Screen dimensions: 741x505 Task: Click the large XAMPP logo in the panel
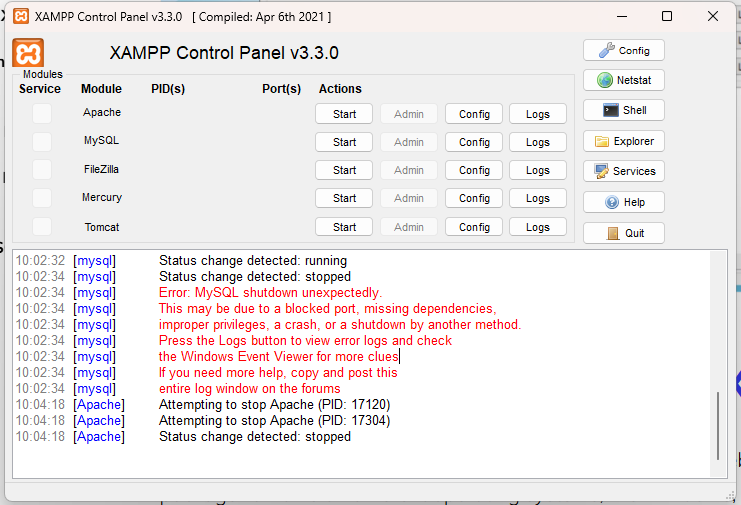28,53
